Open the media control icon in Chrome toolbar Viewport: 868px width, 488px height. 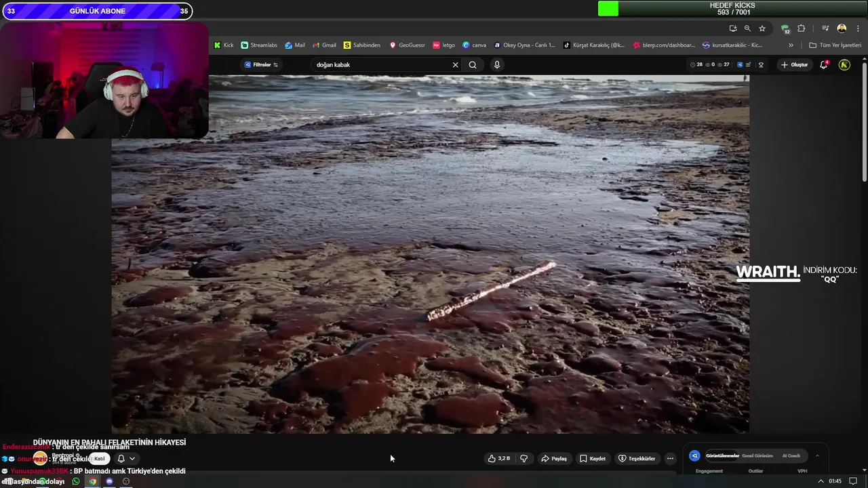click(x=825, y=28)
